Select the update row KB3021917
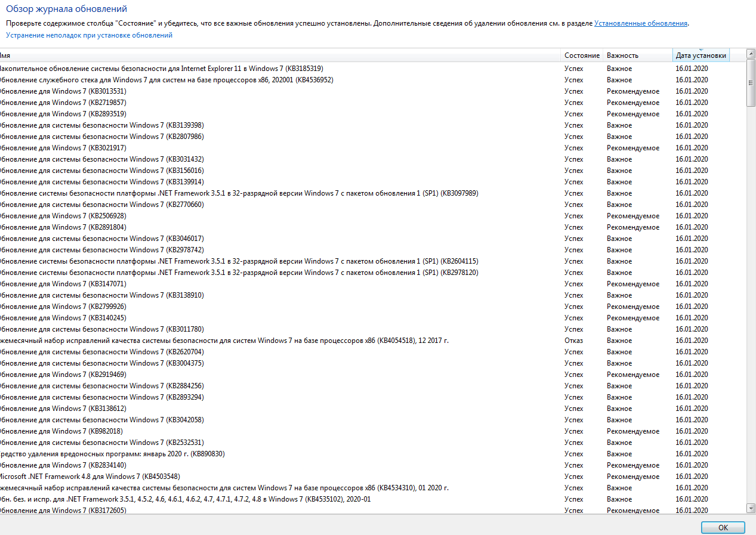 point(373,148)
